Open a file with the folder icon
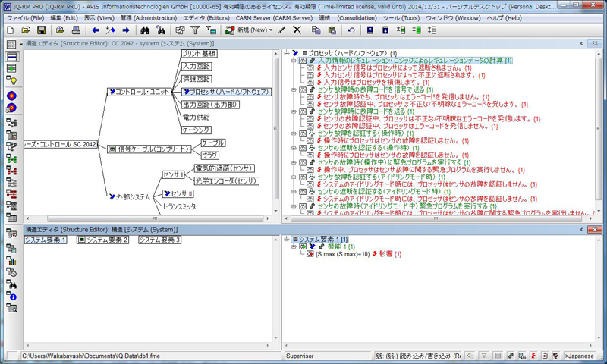The height and width of the screenshot is (364, 607). pyautogui.click(x=26, y=30)
